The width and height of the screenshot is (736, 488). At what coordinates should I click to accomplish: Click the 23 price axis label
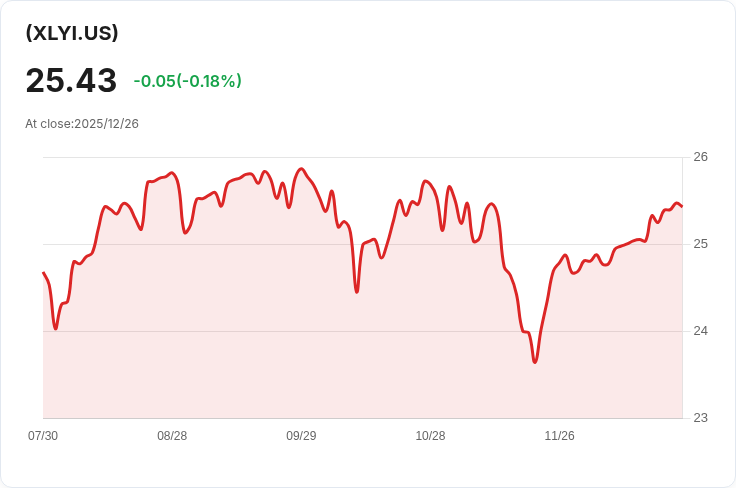coord(700,418)
